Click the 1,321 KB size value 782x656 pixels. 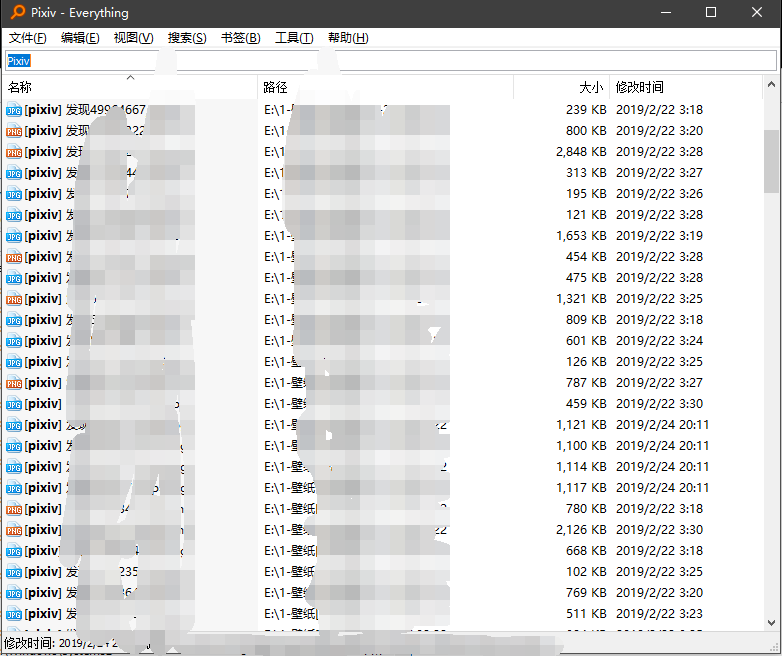click(581, 299)
